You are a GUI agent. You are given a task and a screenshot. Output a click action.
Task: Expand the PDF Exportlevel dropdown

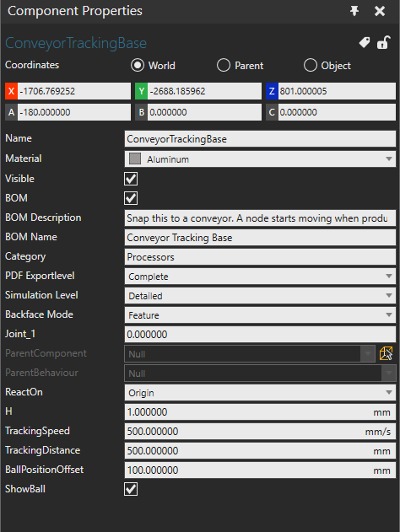[260, 277]
